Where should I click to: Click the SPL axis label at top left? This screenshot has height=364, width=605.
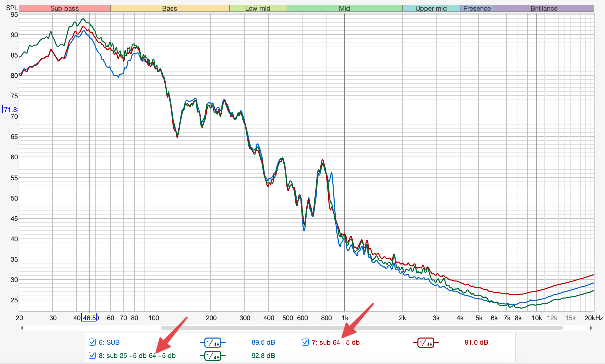click(x=12, y=8)
